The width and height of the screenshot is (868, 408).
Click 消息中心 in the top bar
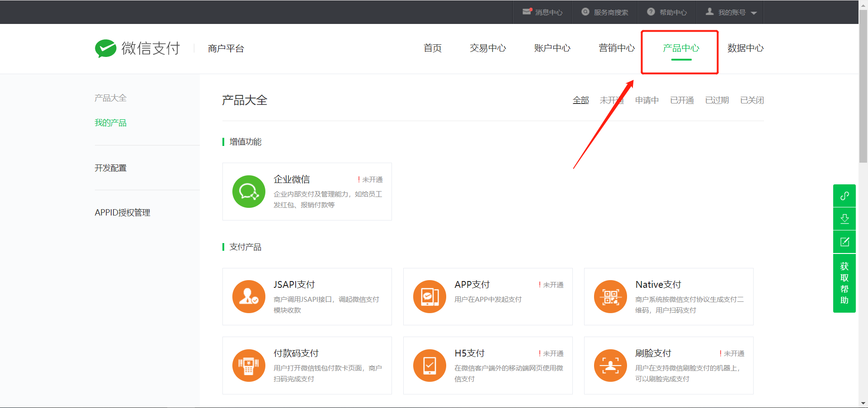click(x=549, y=12)
